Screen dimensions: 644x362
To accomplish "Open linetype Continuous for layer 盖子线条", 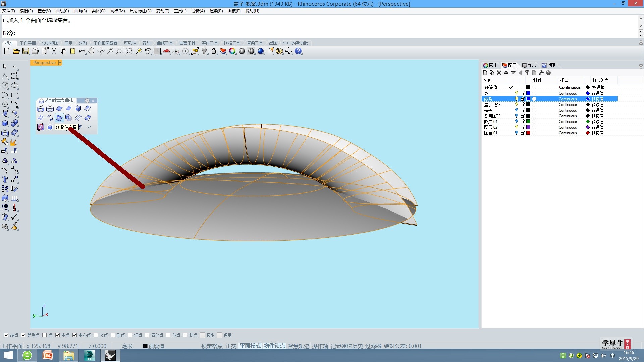I will (568, 105).
